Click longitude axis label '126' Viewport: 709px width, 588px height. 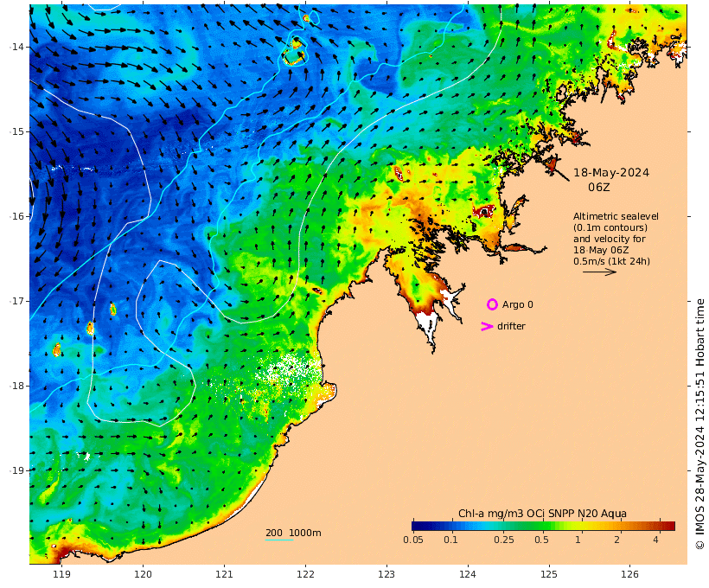(629, 574)
